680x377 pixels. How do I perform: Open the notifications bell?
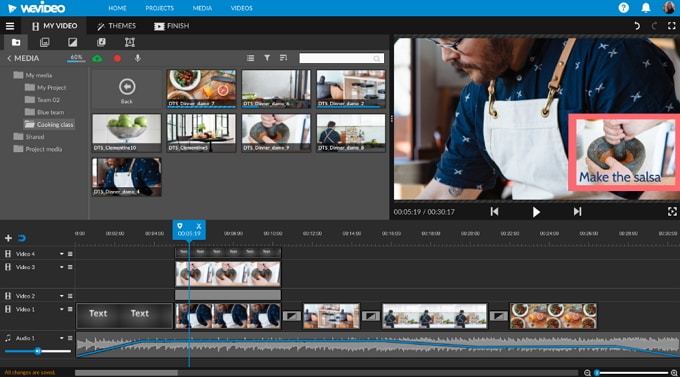click(x=646, y=8)
